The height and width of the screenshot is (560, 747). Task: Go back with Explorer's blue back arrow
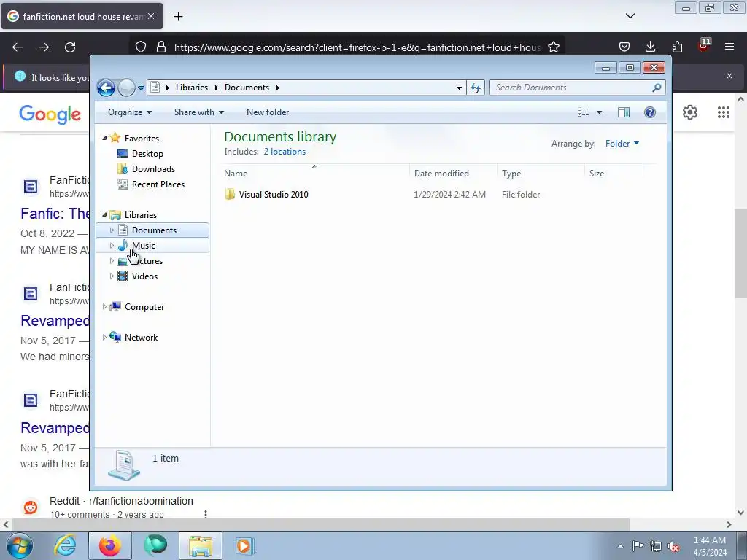(106, 87)
